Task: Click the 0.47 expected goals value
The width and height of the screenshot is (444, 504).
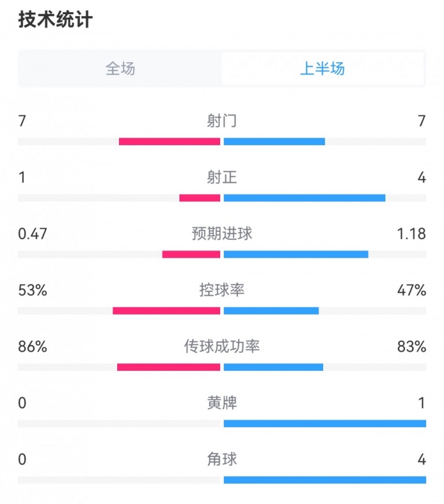Action: [x=33, y=233]
